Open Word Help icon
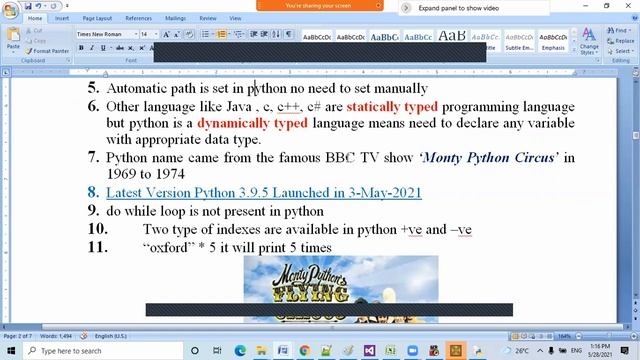This screenshot has width=640, height=360. point(635,18)
